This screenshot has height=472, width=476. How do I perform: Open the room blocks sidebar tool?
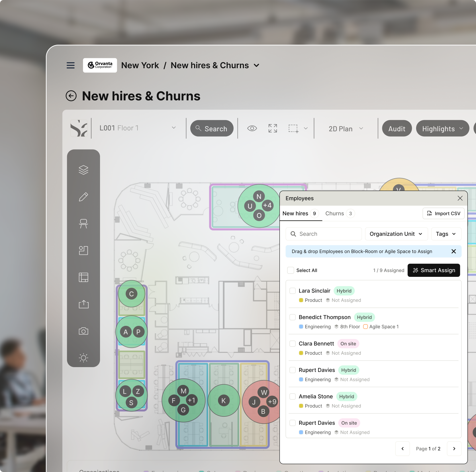pos(83,250)
